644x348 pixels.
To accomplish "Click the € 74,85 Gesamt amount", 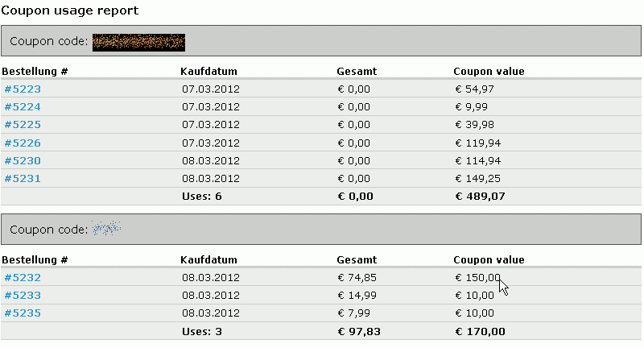I will 357,278.
